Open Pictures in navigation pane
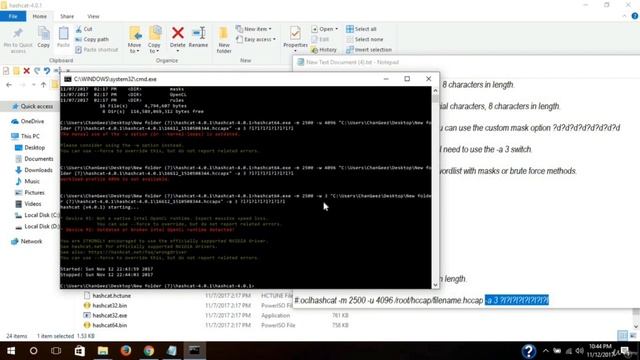The height and width of the screenshot is (360, 640). (x=29, y=192)
